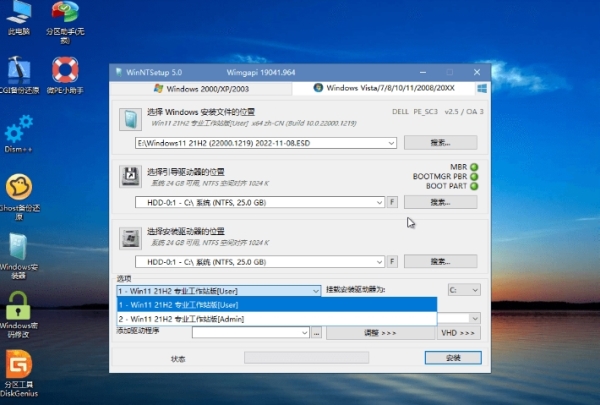600x405 pixels.
Task: Click the VHD >>> button
Action: [x=458, y=333]
